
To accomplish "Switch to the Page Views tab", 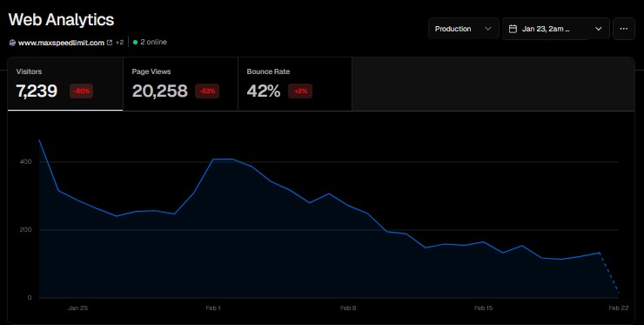I will pyautogui.click(x=180, y=85).
